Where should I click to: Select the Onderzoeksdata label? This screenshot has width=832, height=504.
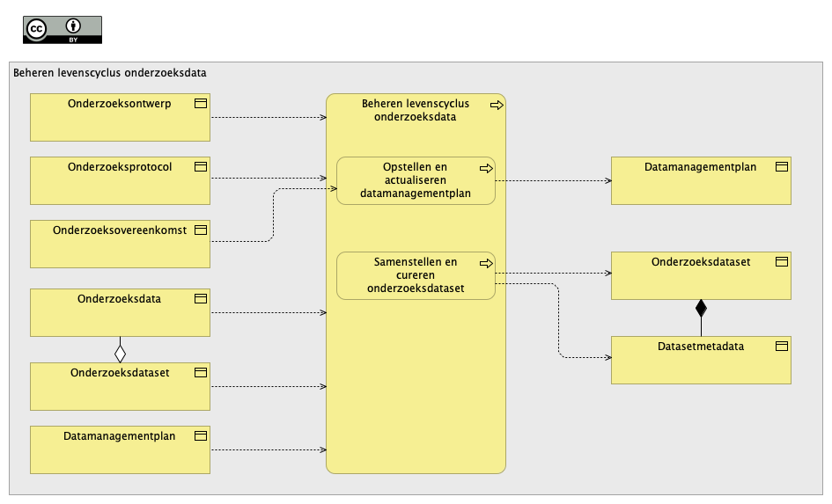click(x=120, y=299)
